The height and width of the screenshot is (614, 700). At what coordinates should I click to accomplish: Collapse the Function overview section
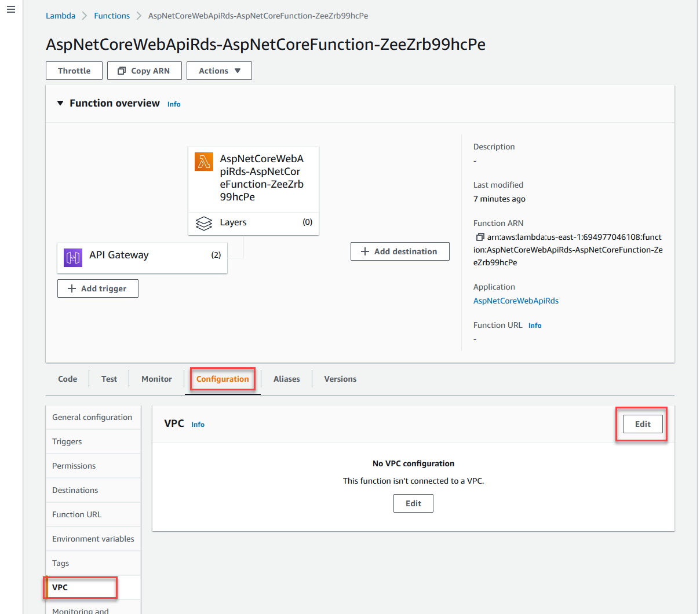60,103
